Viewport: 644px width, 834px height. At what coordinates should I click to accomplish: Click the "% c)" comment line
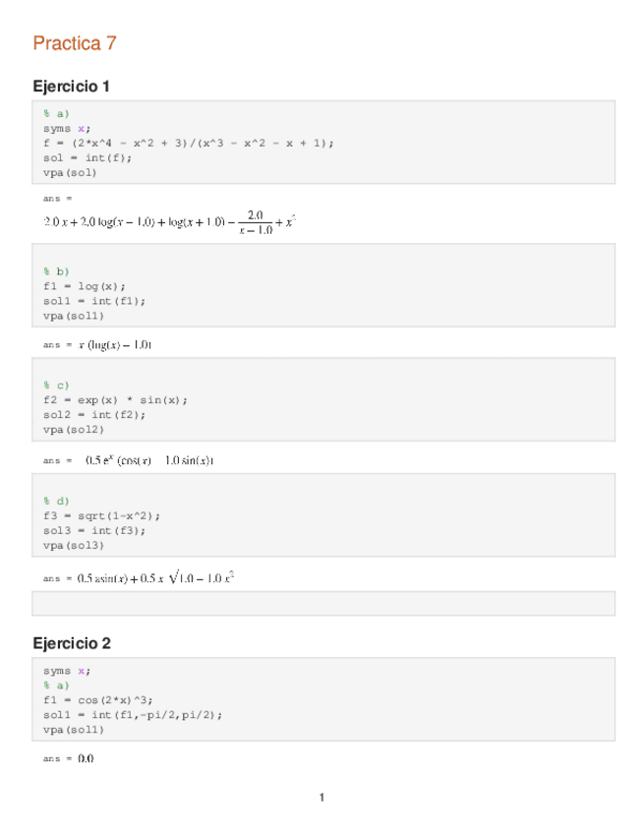[x=56, y=386]
